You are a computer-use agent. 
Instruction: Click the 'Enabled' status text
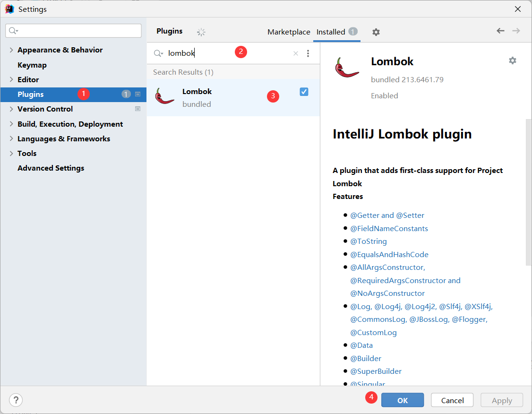coord(385,95)
